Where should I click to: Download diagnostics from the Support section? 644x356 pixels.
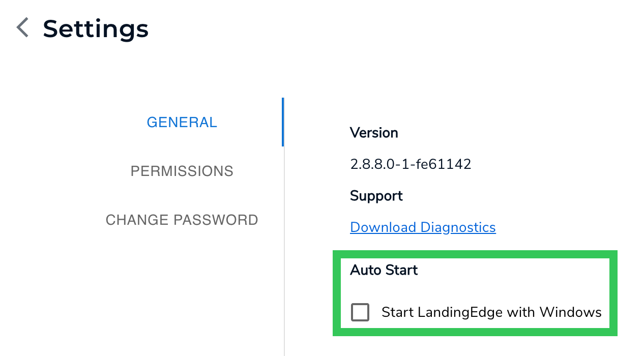(x=423, y=227)
